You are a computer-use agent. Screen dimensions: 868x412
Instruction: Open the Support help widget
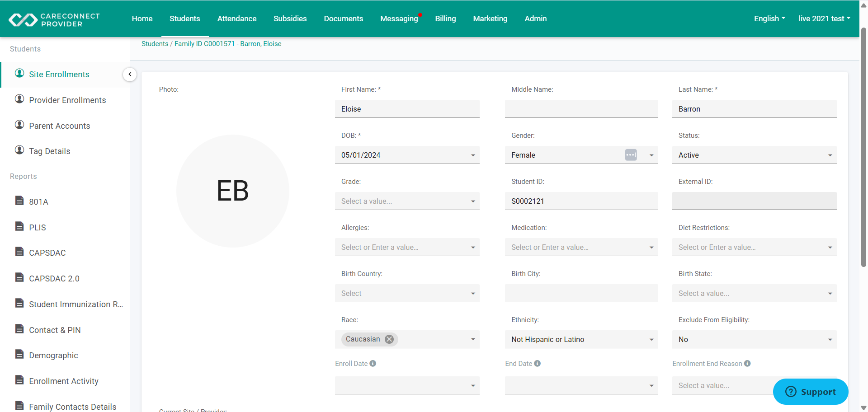click(811, 392)
